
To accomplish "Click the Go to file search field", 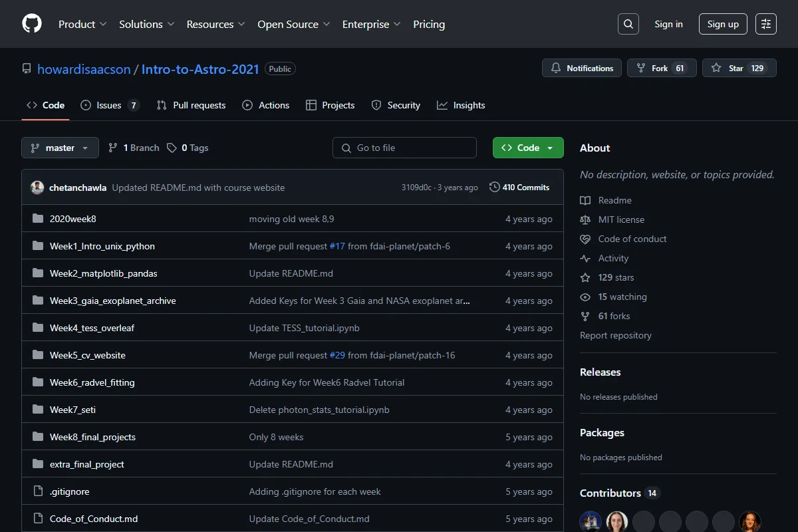I will tap(404, 148).
